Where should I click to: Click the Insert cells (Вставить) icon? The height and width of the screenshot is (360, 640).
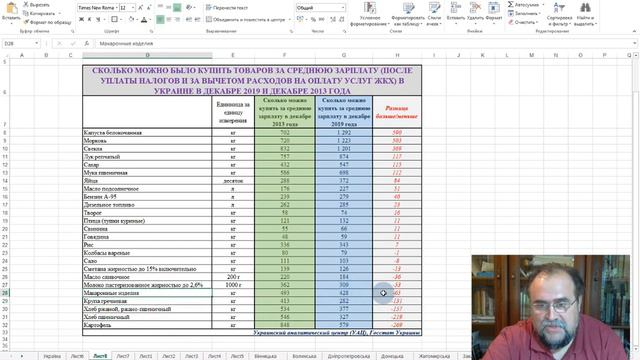[456, 8]
